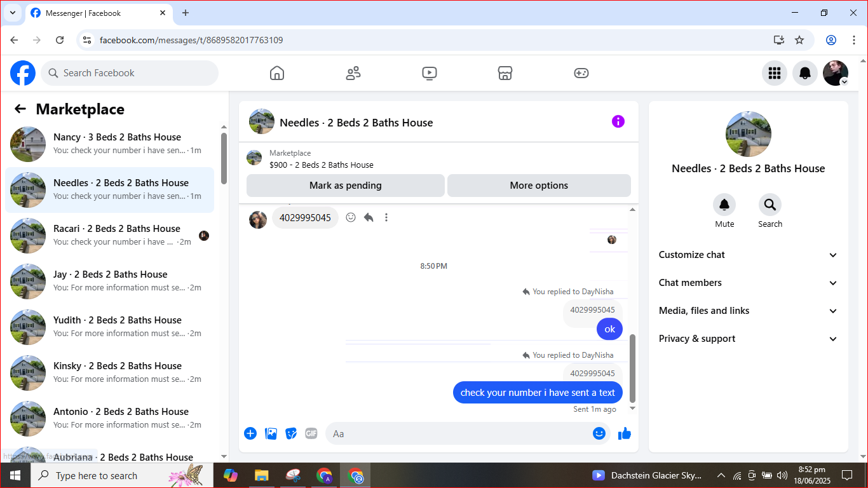Screen dimensions: 868x488
Task: Click the back arrow beside Marketplace
Action: point(20,109)
